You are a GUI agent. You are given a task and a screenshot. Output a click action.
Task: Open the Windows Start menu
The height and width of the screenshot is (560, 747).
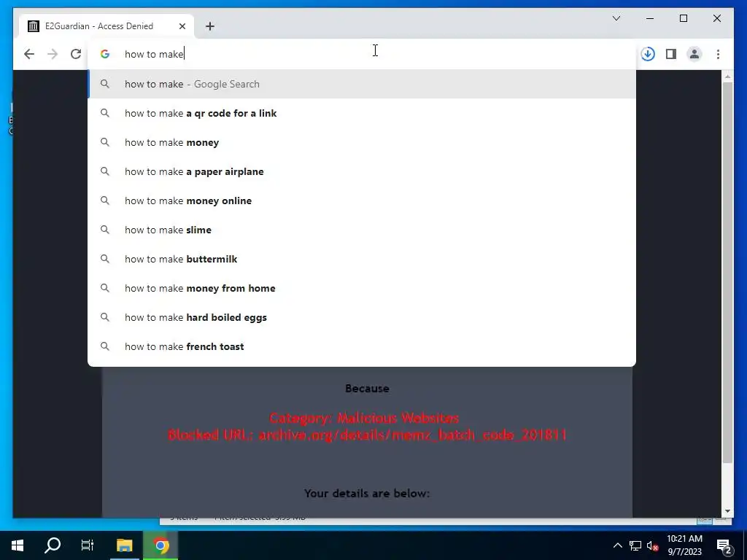coord(18,545)
